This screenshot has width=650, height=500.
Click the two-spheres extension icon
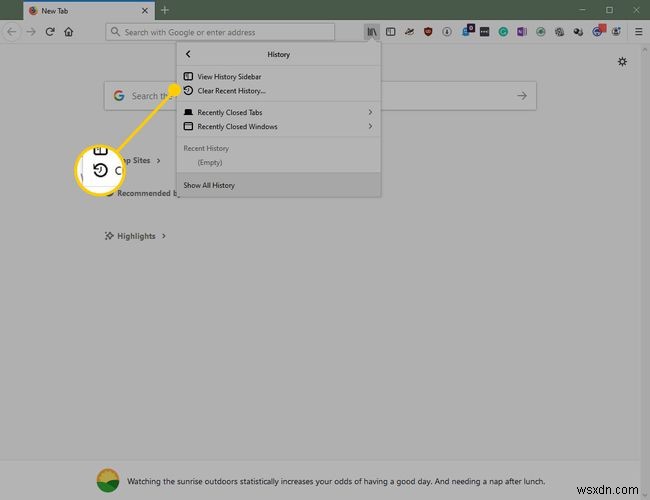(x=578, y=32)
